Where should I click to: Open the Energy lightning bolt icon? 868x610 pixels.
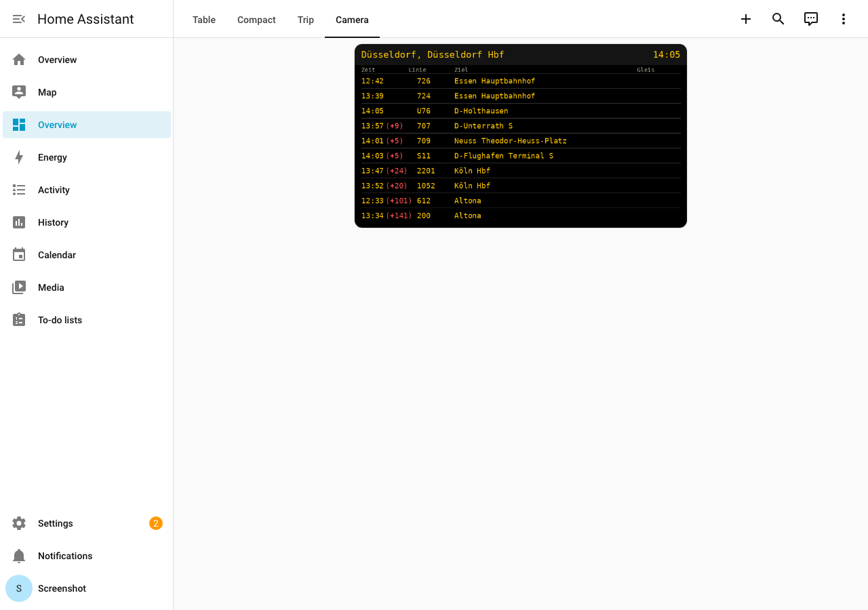(19, 157)
